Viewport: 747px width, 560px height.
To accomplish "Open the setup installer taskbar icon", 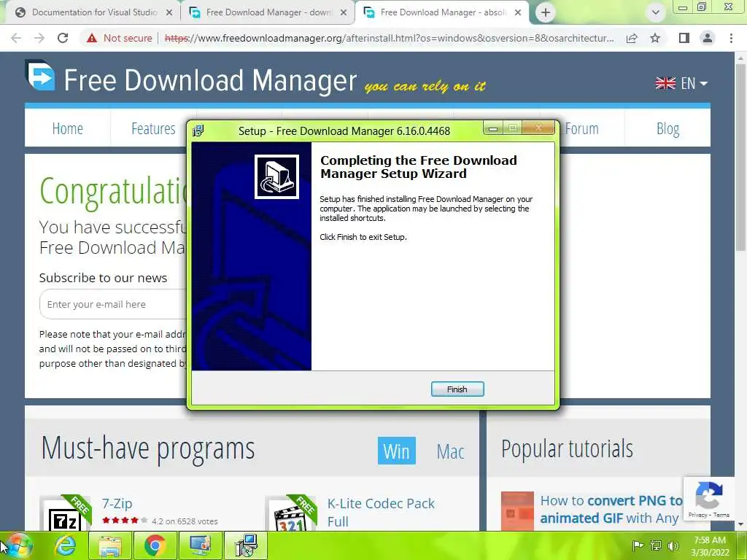I will pos(247,545).
